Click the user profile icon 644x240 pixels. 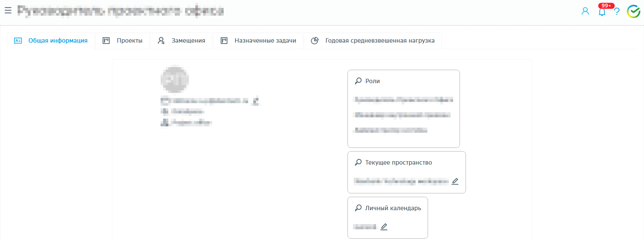pyautogui.click(x=585, y=11)
